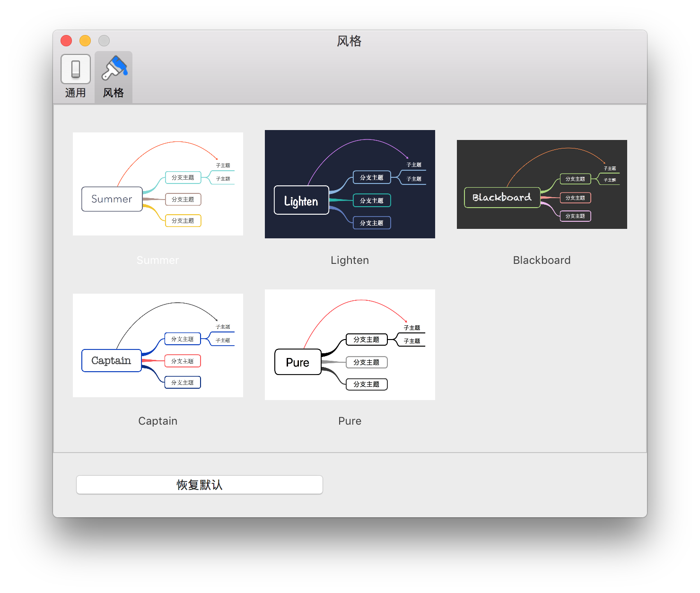The height and width of the screenshot is (593, 700).
Task: Click the Blackboard central topic node in preview
Action: pos(502,198)
